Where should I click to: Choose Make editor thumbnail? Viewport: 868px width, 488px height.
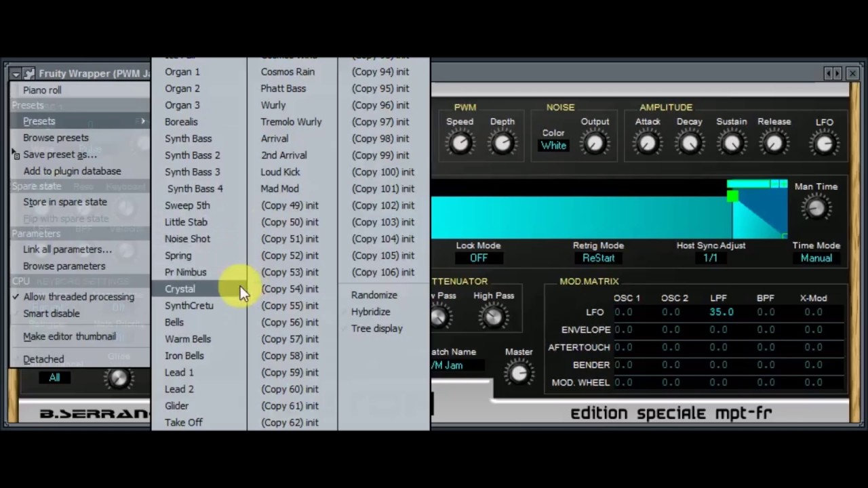(x=69, y=336)
